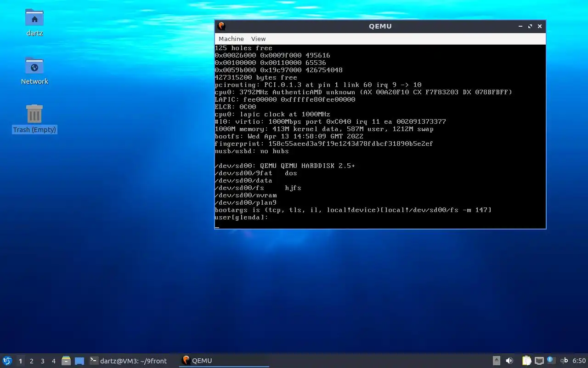Click the 'bootargs is (tcp, tls, il...' line
Viewport: 588px width, 368px height.
pos(353,210)
